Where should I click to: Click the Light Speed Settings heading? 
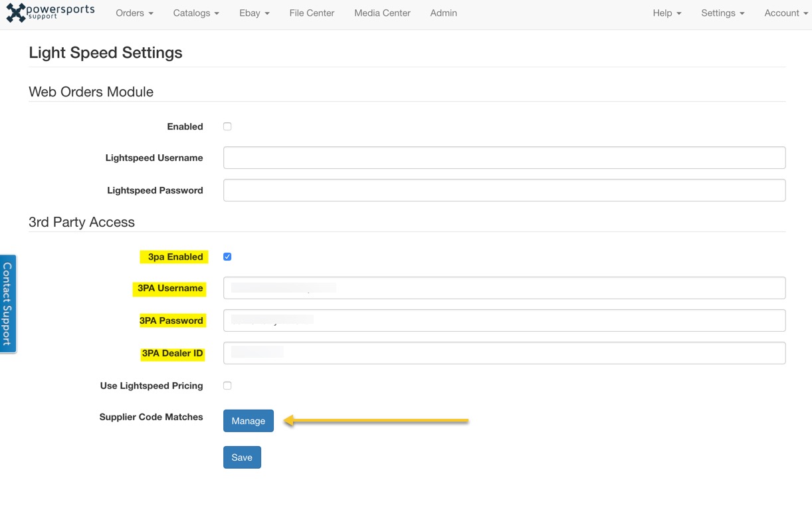click(106, 53)
